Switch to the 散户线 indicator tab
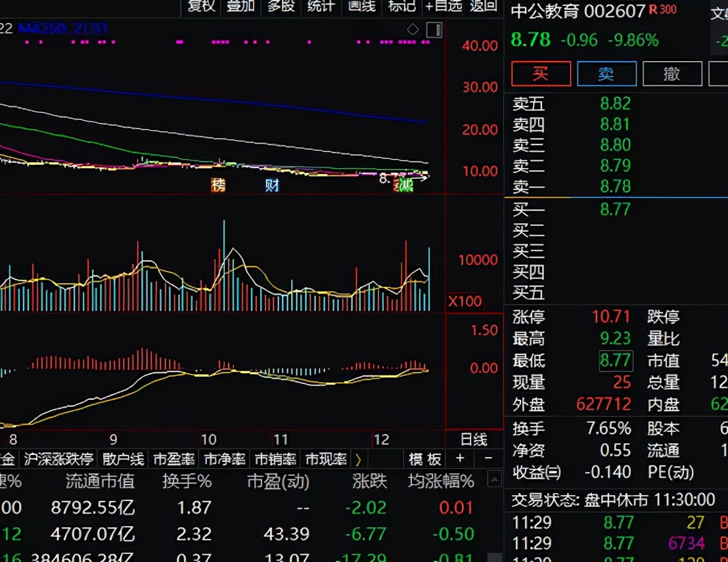Viewport: 728px width, 562px height. [x=122, y=458]
